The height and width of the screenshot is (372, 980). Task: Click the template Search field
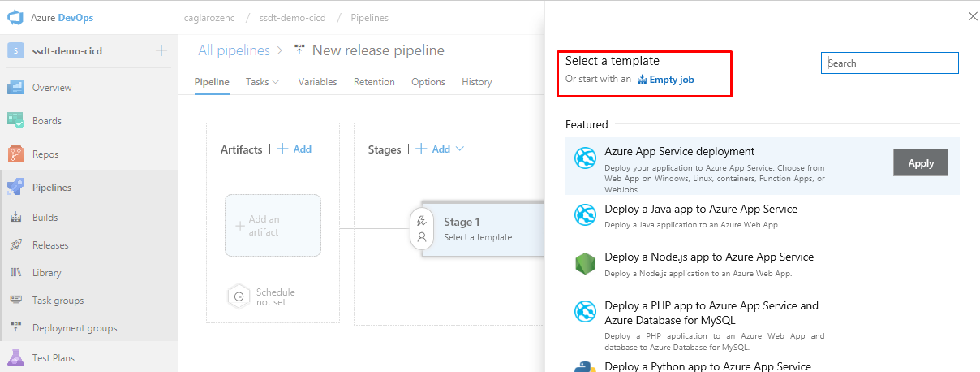tap(890, 63)
